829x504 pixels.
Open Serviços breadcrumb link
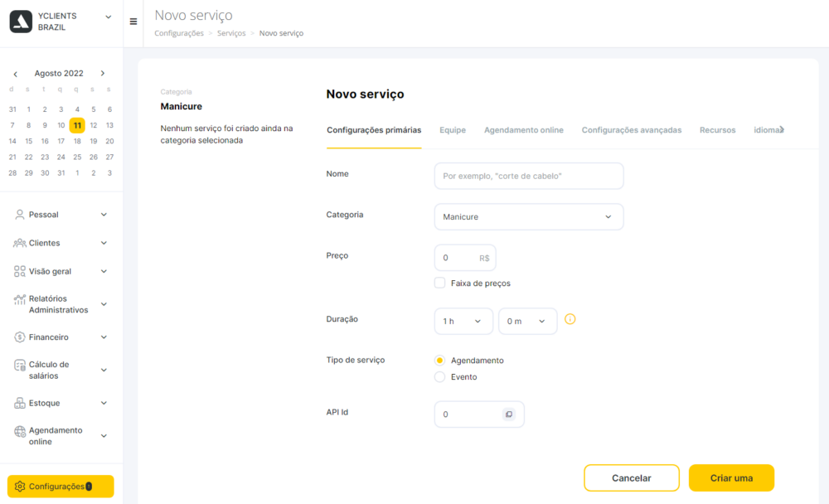coord(231,33)
